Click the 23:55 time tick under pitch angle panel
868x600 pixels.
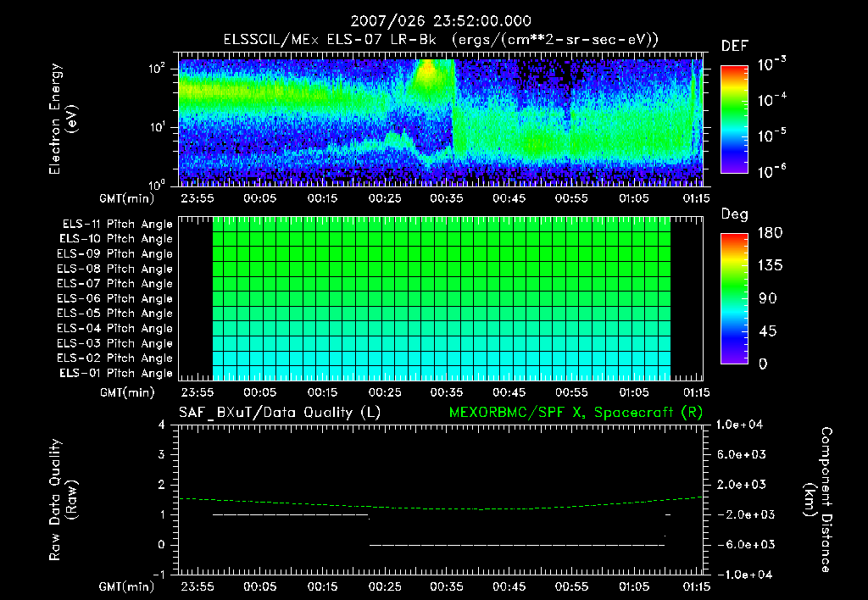pos(198,392)
